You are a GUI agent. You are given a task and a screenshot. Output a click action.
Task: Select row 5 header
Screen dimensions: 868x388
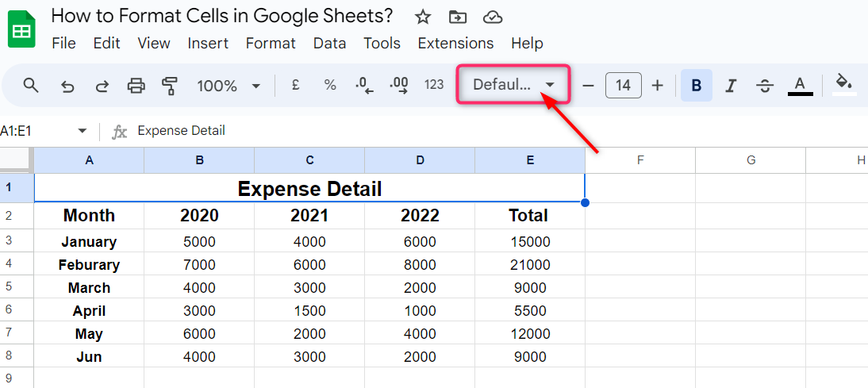pos(17,286)
